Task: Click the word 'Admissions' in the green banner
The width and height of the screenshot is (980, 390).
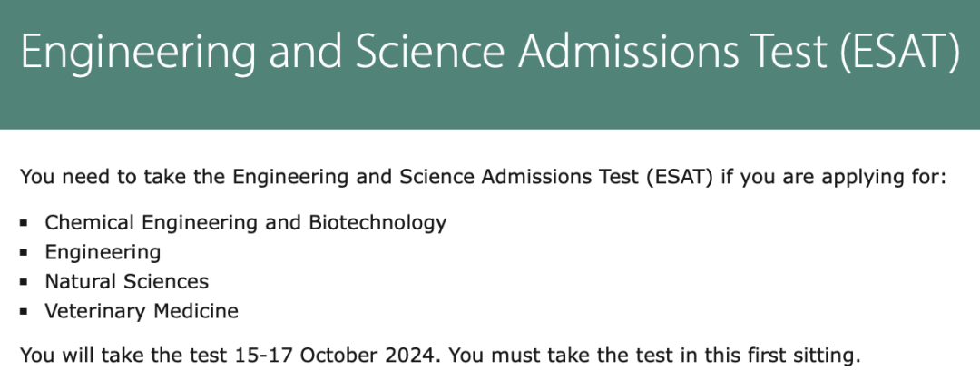Action: tap(628, 52)
